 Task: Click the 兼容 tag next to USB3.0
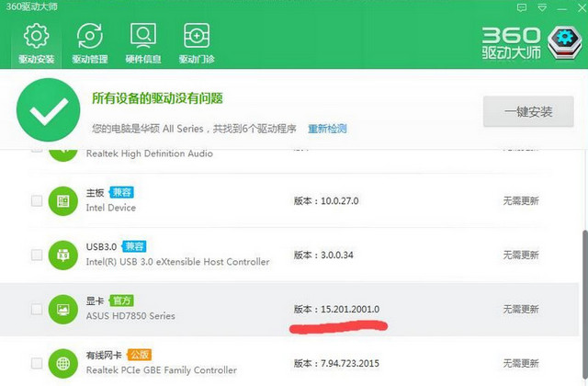pos(134,246)
